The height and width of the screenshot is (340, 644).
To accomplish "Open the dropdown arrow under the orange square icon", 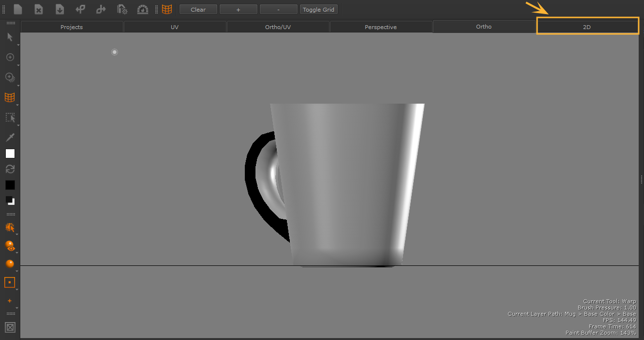I will coord(18,290).
